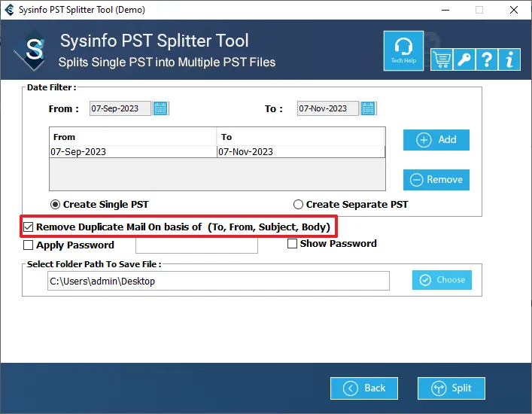Open help question mark icon
The image size is (532, 414).
coord(487,59)
